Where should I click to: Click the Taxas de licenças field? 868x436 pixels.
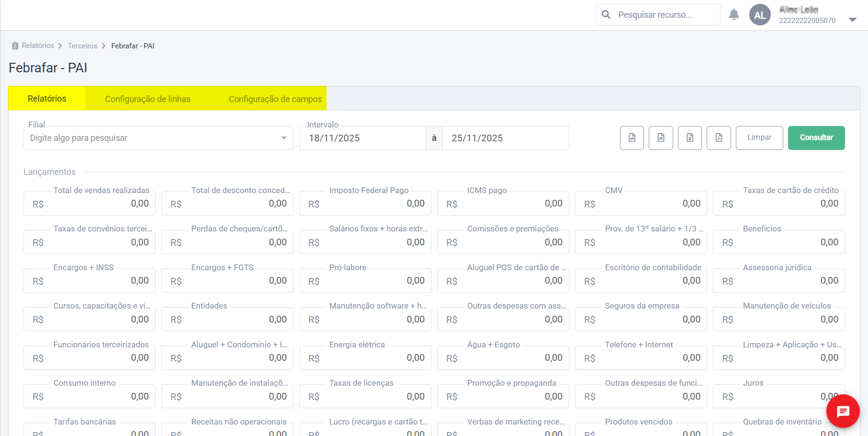pyautogui.click(x=365, y=396)
